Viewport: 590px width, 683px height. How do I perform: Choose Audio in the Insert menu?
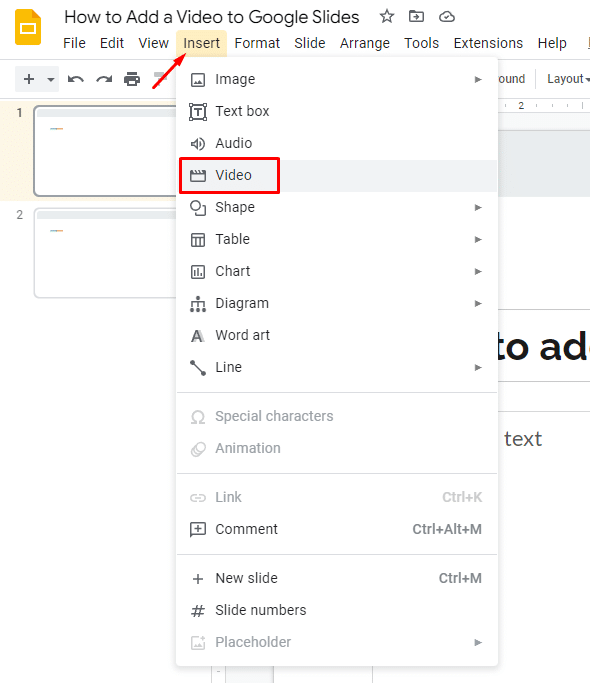(x=336, y=143)
